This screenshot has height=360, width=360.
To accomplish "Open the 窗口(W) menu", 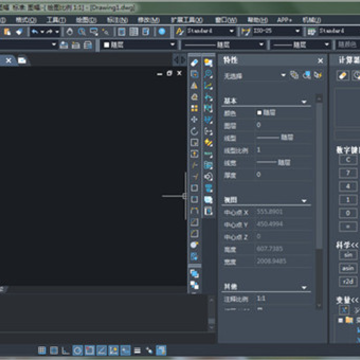I will click(226, 20).
